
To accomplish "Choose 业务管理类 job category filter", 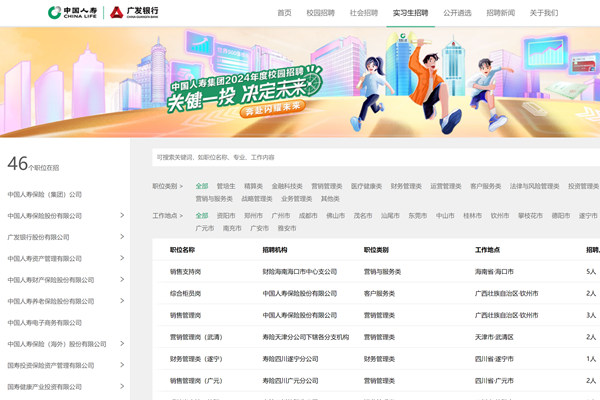I will click(x=297, y=199).
